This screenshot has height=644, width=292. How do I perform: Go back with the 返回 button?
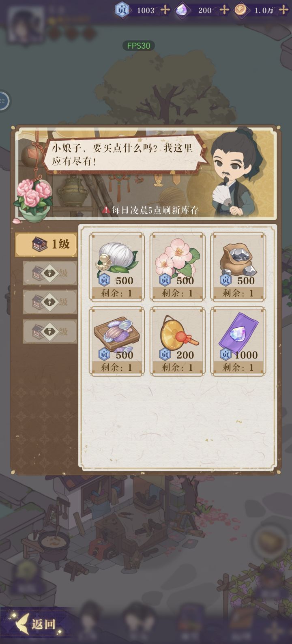(36, 625)
